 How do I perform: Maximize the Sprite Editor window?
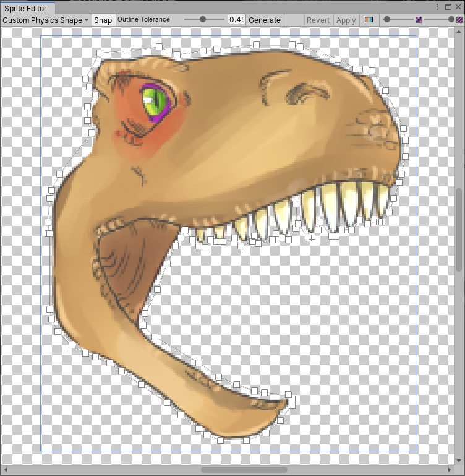coord(448,7)
